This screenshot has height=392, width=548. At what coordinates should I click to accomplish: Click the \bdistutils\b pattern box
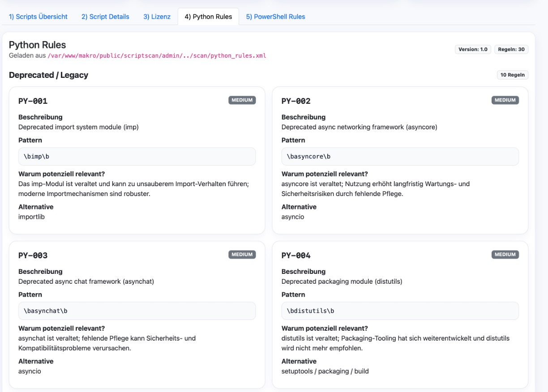[x=400, y=311]
